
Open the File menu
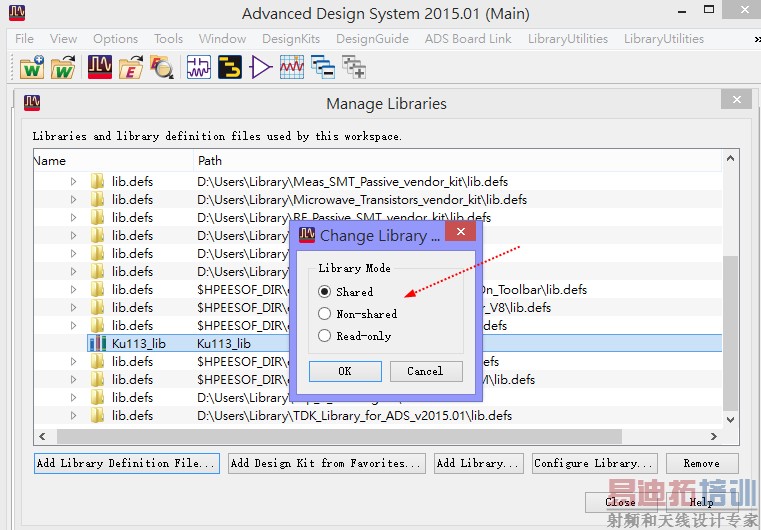pos(24,39)
